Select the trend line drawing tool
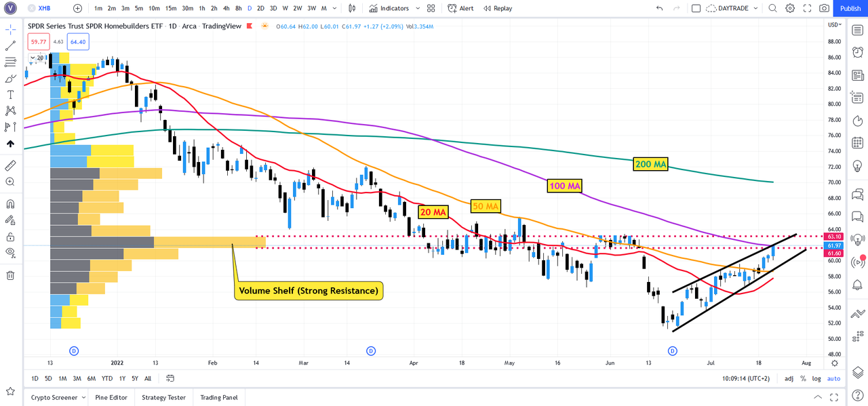The width and height of the screenshot is (868, 406). point(10,46)
